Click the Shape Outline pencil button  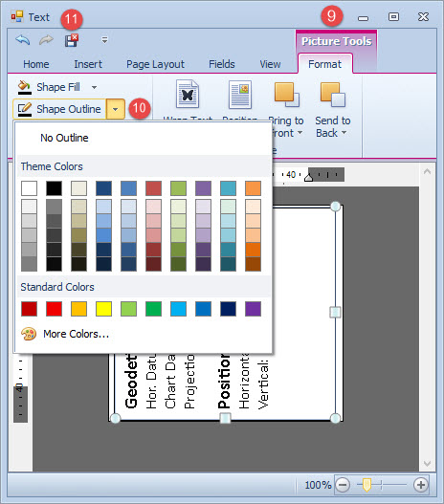click(59, 109)
